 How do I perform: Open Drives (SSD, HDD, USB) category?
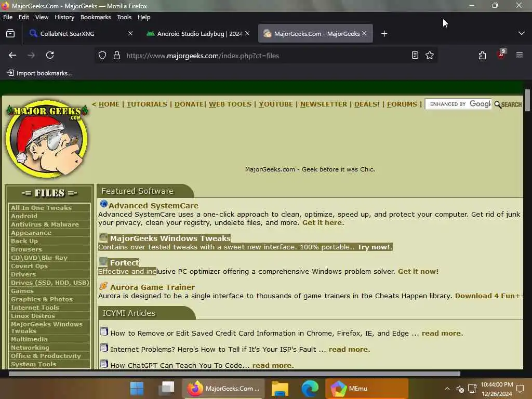click(x=50, y=283)
